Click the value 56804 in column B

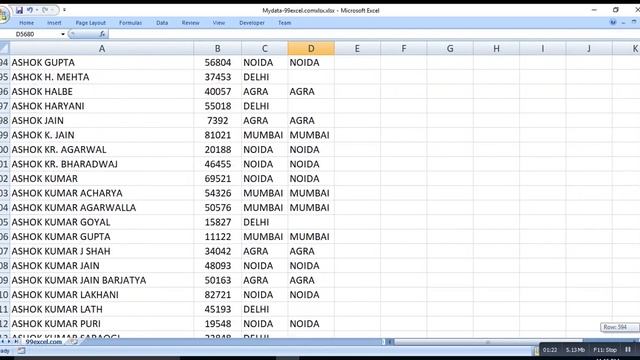click(218, 62)
